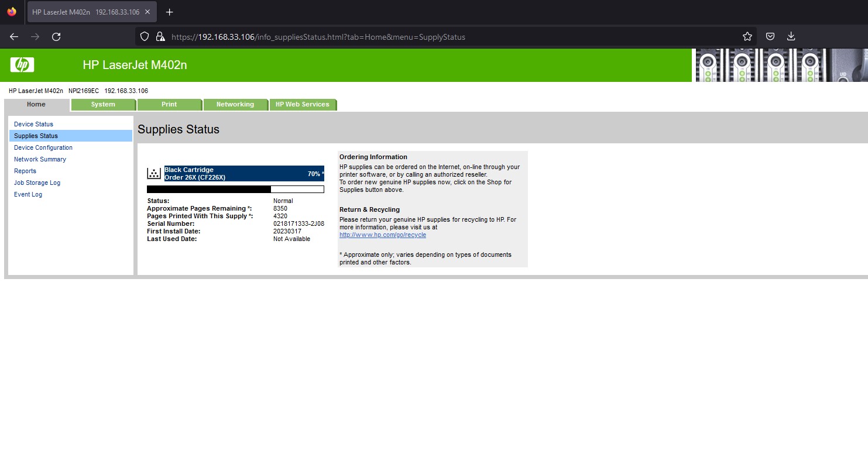Click the black cartridge level bar
This screenshot has width=868, height=454.
pyautogui.click(x=235, y=189)
